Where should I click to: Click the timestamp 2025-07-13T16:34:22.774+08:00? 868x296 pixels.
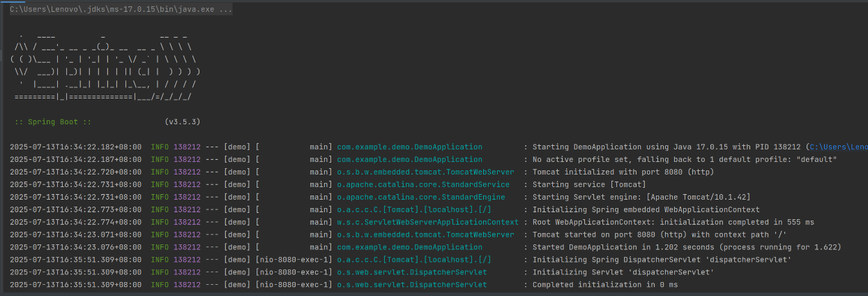tap(75, 223)
